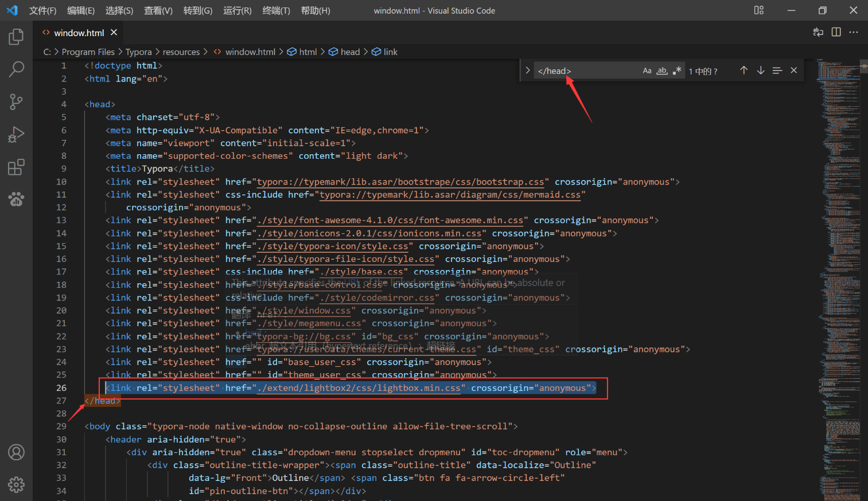Image resolution: width=868 pixels, height=501 pixels.
Task: Follow ionicons.min.css link on line 14
Action: coord(369,233)
